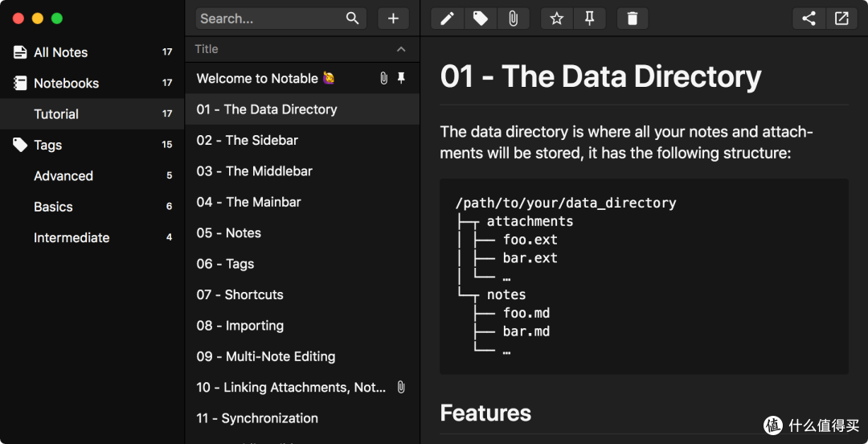The image size is (868, 444).
Task: Open note 05 - Notes
Action: tap(302, 232)
